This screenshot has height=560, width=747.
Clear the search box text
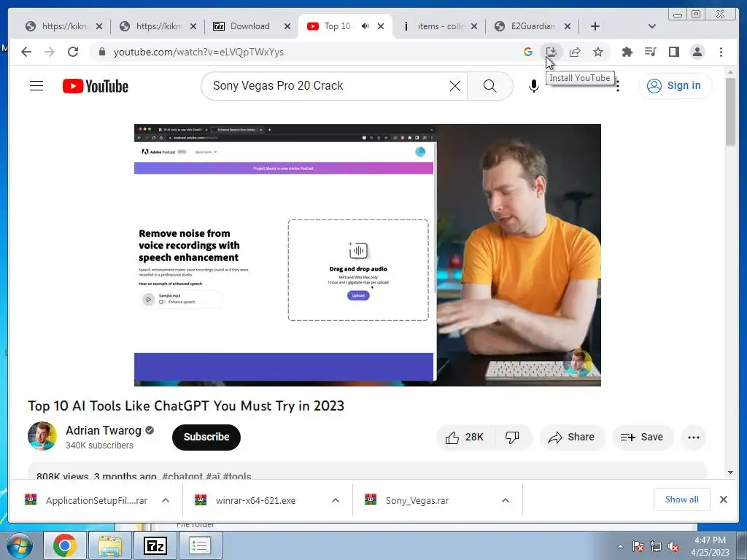(455, 86)
